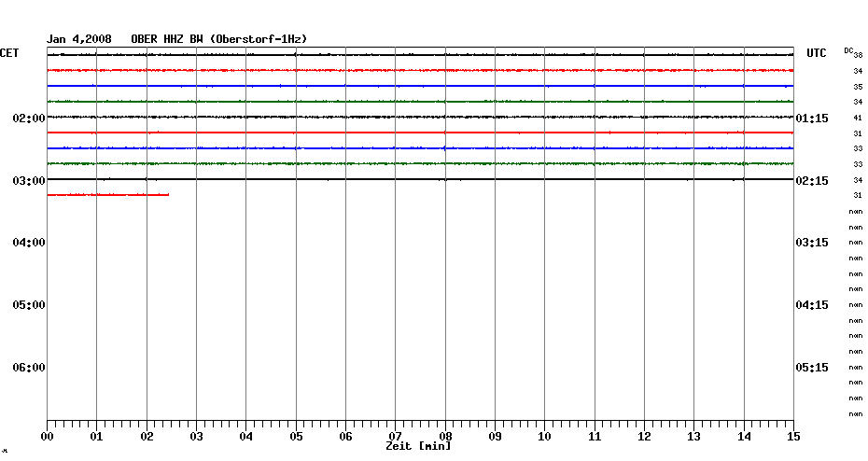Select minute tick label '15'
The image size is (868, 461).
(793, 436)
